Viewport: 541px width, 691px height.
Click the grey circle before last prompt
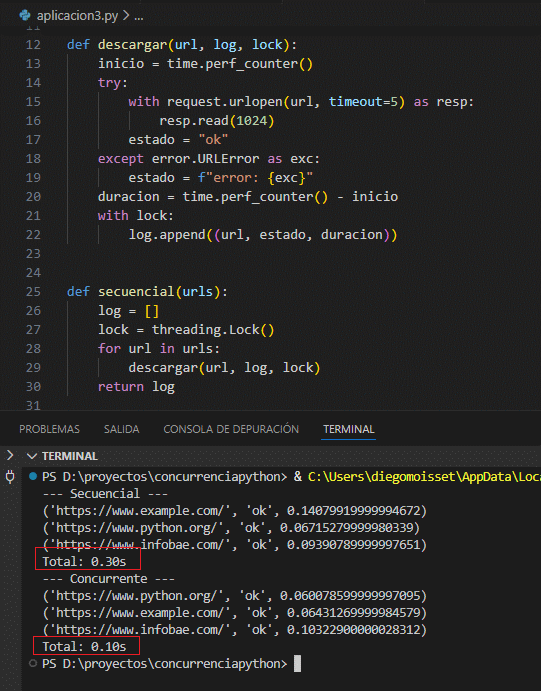(33, 664)
